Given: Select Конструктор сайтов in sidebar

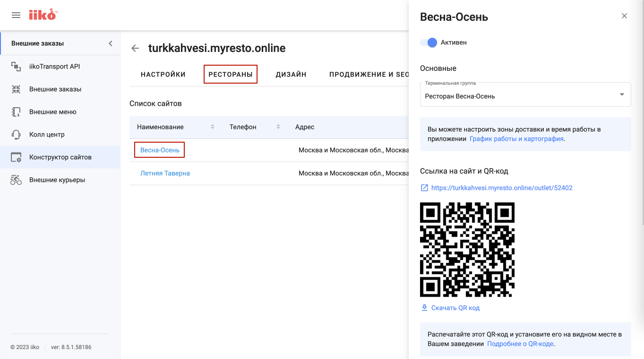Looking at the screenshot, I should 60,157.
